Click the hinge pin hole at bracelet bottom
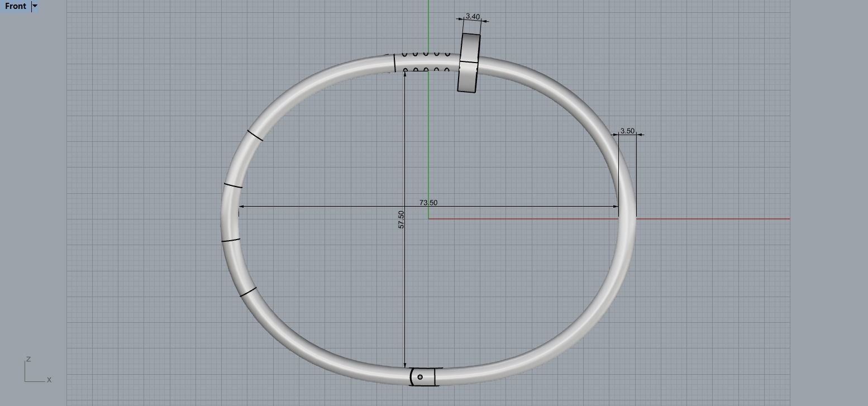868x406 pixels. tap(420, 377)
